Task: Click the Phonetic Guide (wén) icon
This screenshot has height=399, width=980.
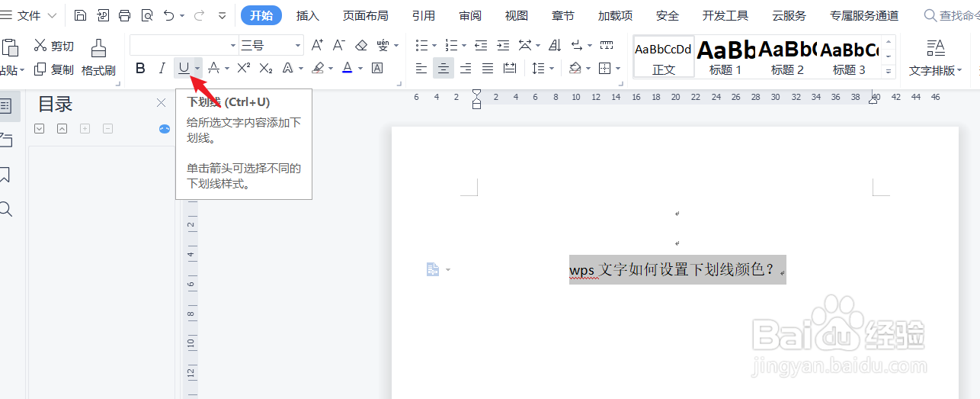Action: point(383,45)
